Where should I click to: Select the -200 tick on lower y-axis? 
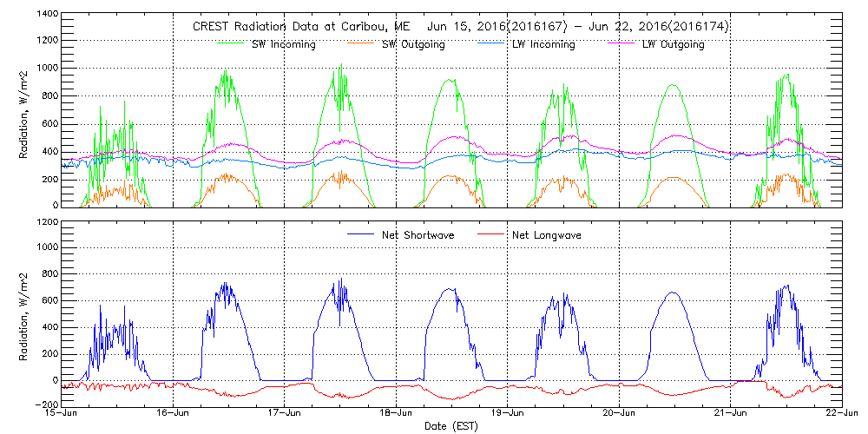[45, 405]
